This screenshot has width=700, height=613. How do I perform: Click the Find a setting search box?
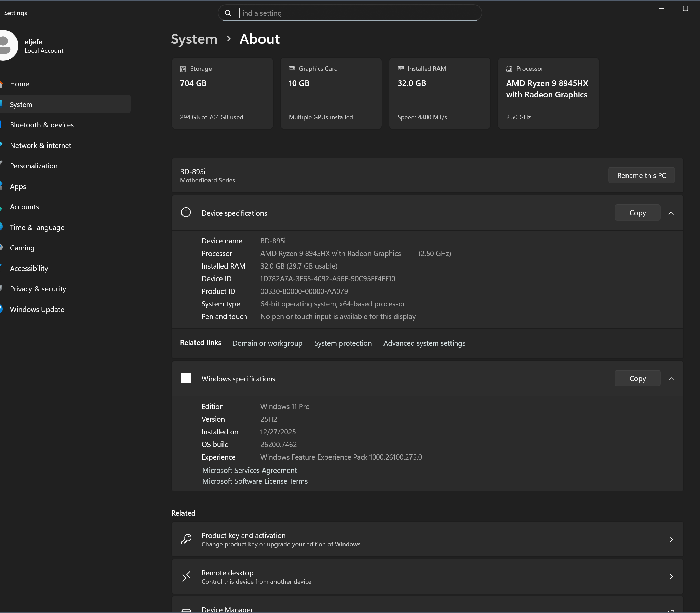(x=350, y=13)
